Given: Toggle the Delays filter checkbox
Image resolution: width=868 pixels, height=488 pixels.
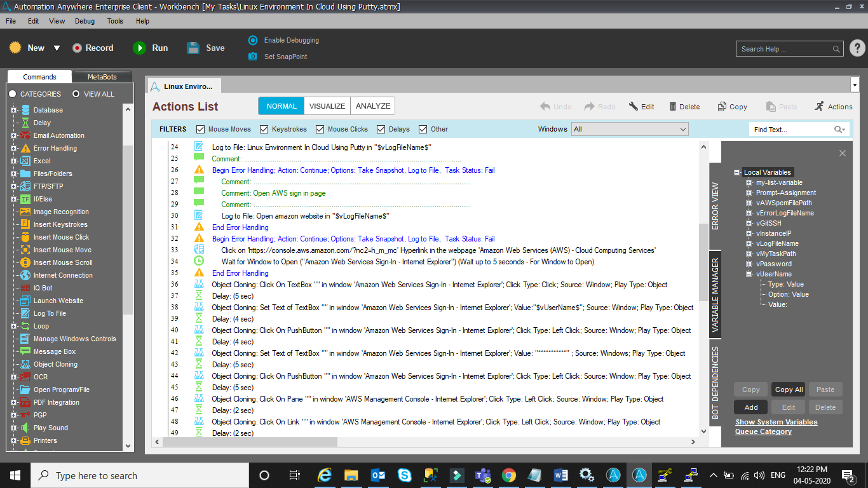Looking at the screenshot, I should click(x=381, y=129).
